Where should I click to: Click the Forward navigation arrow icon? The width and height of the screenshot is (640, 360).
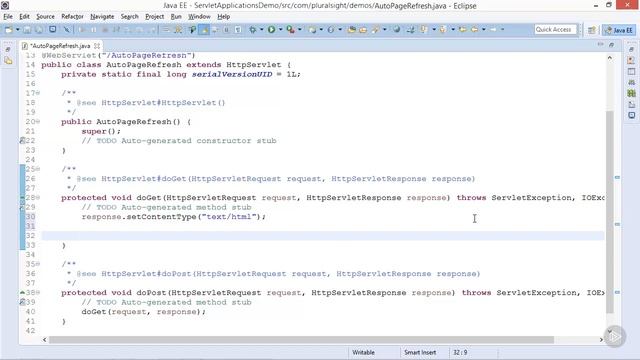click(x=493, y=30)
